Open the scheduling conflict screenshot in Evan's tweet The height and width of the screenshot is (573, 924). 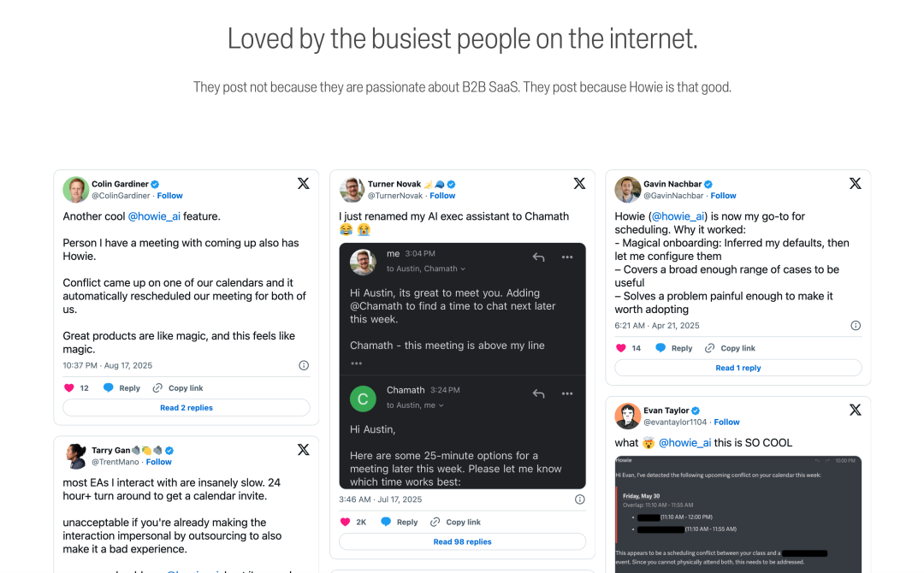737,513
